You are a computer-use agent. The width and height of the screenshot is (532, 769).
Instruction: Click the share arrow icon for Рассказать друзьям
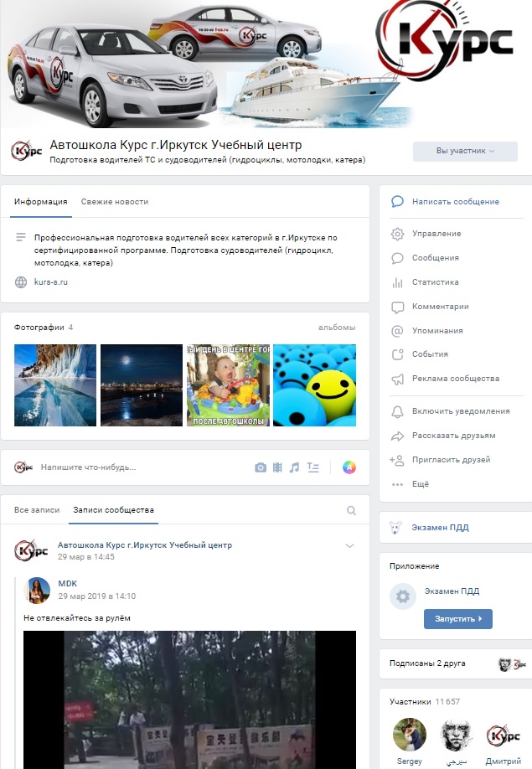[x=397, y=436]
